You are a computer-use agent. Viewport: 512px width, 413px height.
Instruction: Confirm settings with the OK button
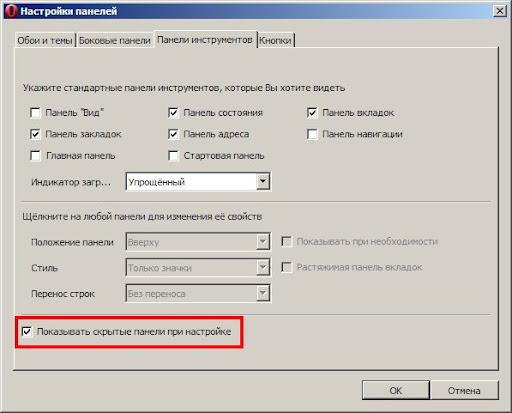[396, 390]
